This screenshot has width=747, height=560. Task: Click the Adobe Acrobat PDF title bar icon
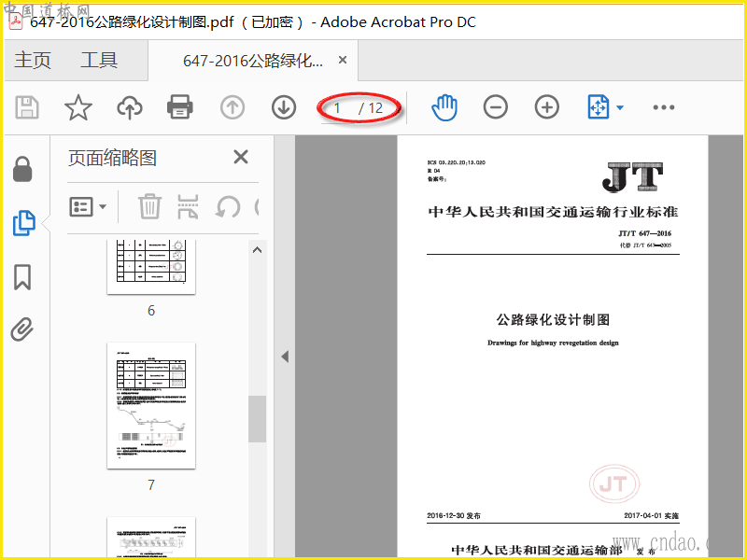click(16, 22)
